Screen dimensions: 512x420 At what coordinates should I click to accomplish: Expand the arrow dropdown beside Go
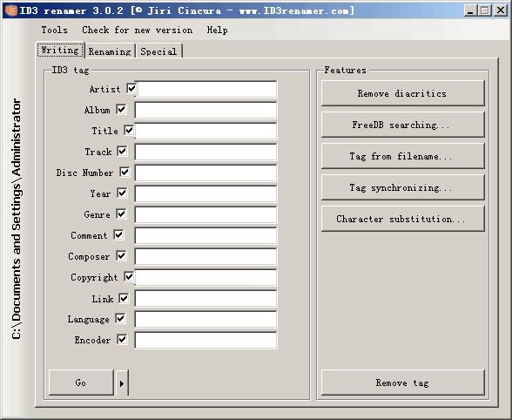[122, 383]
